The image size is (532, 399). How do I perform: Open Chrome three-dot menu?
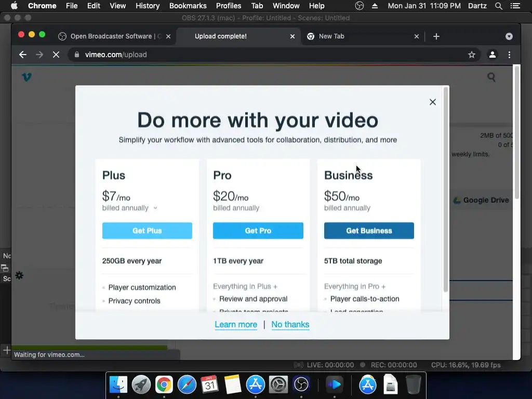509,55
